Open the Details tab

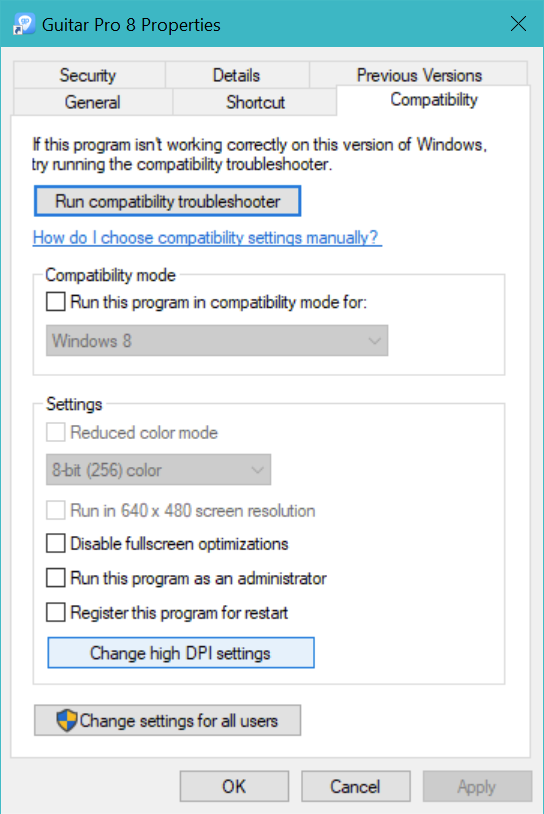237,75
